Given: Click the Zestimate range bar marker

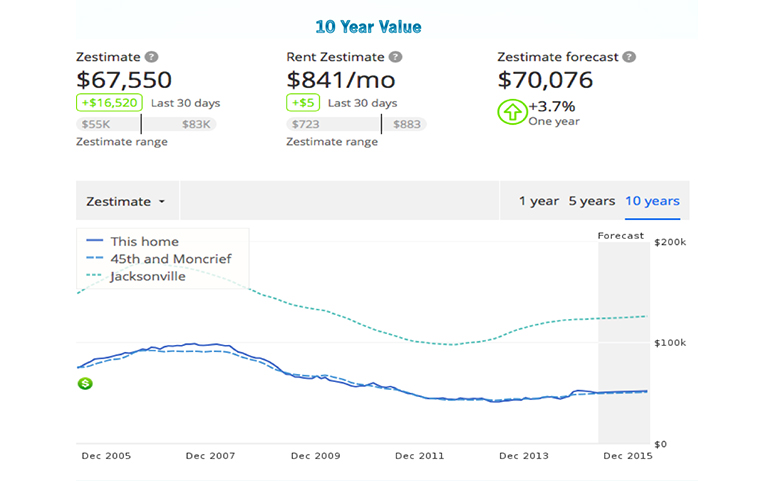Looking at the screenshot, I should [141, 124].
